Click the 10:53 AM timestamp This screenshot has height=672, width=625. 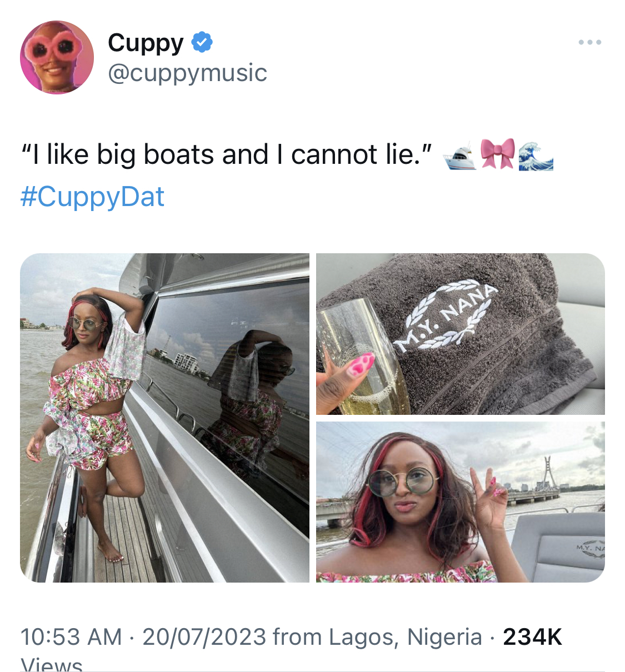pyautogui.click(x=71, y=637)
